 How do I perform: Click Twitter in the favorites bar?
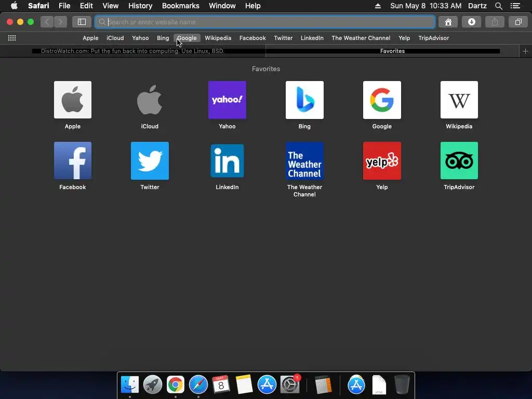[x=283, y=38]
